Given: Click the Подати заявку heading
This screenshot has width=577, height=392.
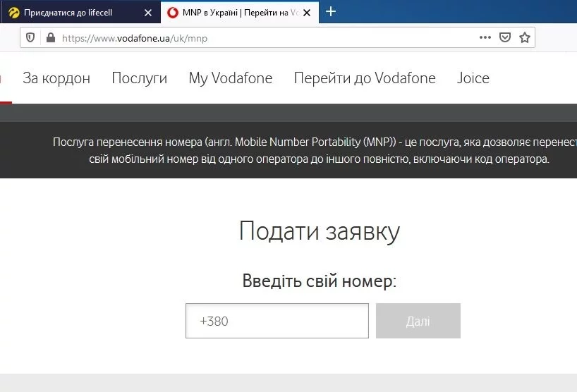Looking at the screenshot, I should tap(320, 232).
